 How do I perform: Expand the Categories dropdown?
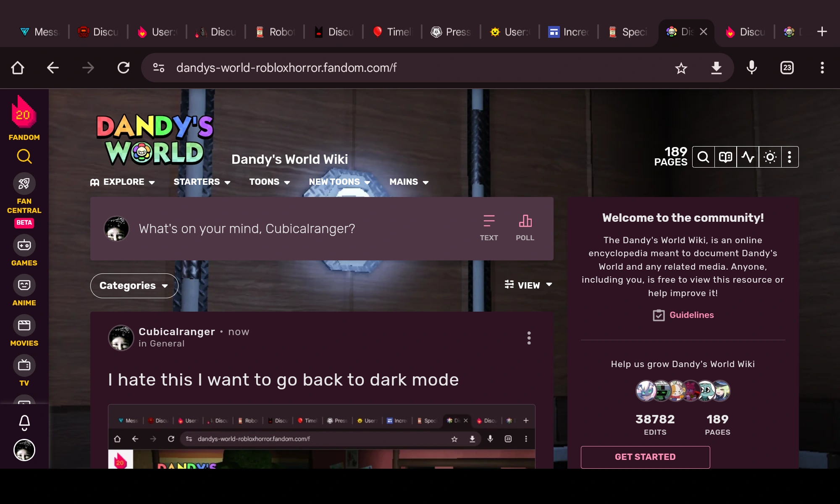(134, 286)
